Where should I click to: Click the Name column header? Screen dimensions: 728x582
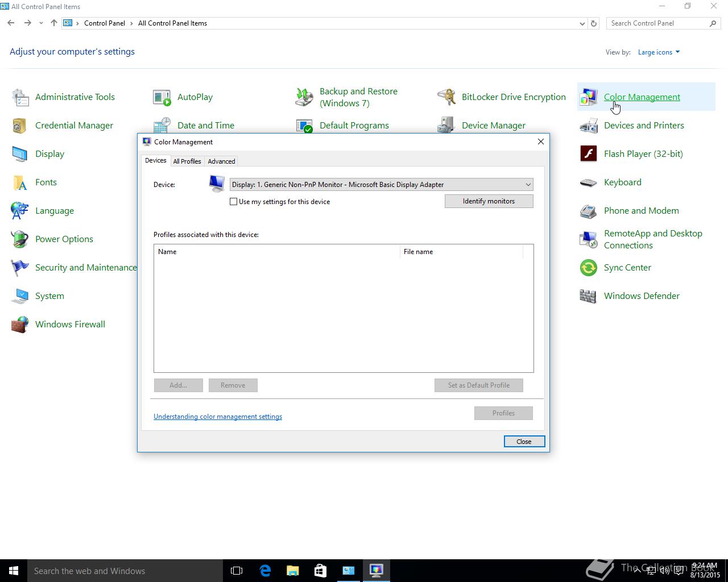(x=277, y=252)
